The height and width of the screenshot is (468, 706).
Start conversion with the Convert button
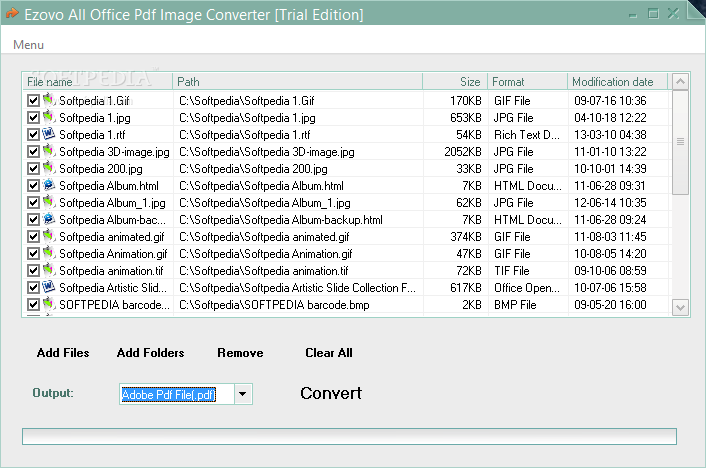click(x=331, y=393)
